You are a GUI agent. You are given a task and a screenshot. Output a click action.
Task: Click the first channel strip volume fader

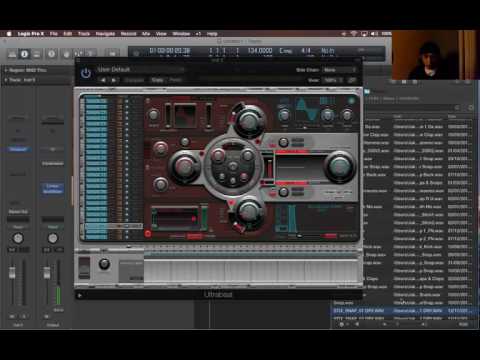coord(12,272)
